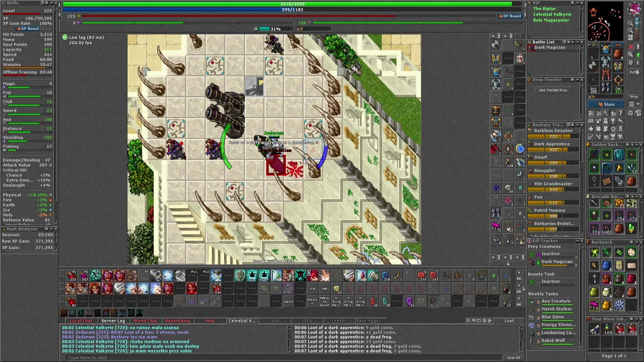Select the axe weapon slot
Viewport: 644px width, 362px height.
tap(593, 66)
